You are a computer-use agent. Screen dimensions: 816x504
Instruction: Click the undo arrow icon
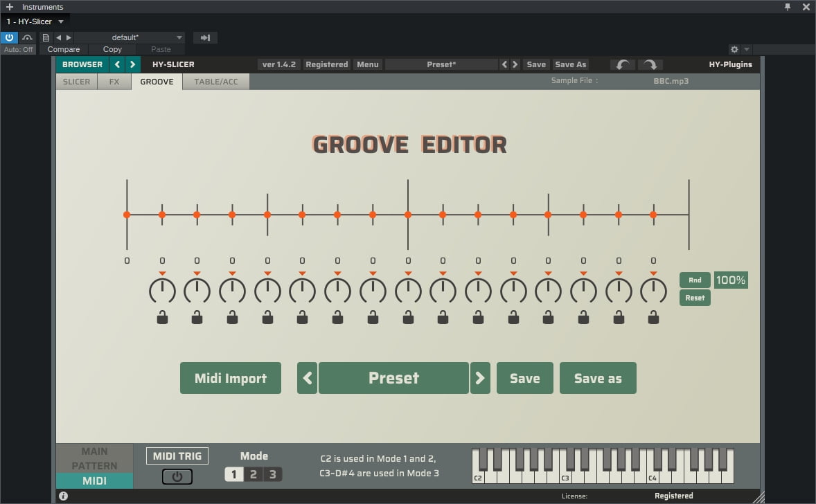tap(622, 64)
